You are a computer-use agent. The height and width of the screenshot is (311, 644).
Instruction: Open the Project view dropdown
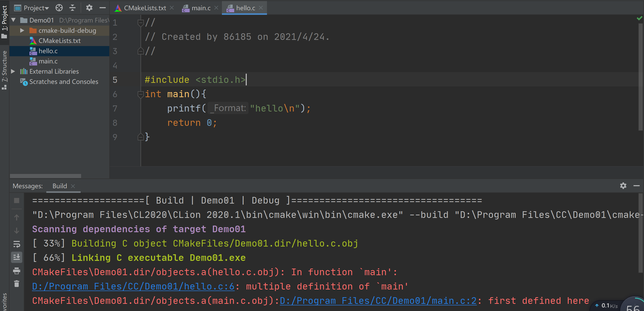[x=36, y=8]
